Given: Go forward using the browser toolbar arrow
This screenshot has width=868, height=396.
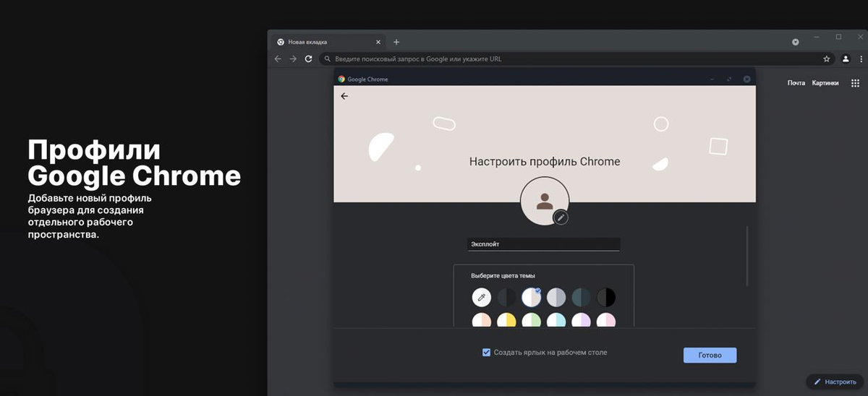Looking at the screenshot, I should click(293, 59).
